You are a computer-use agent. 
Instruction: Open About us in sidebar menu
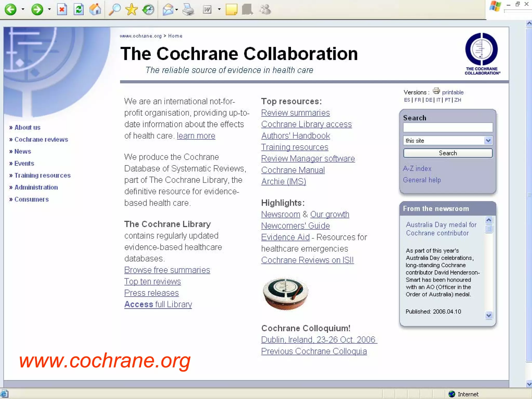[x=27, y=127]
